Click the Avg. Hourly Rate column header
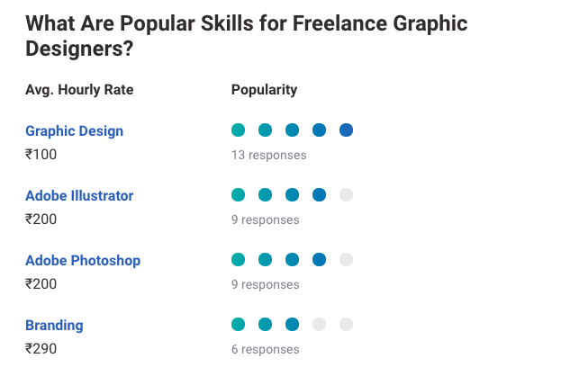The image size is (588, 376). [79, 90]
